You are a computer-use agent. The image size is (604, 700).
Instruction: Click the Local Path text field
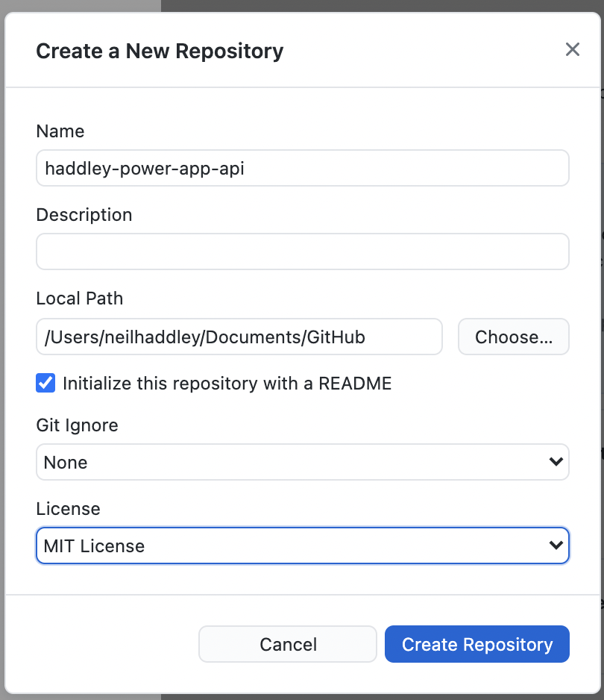239,337
